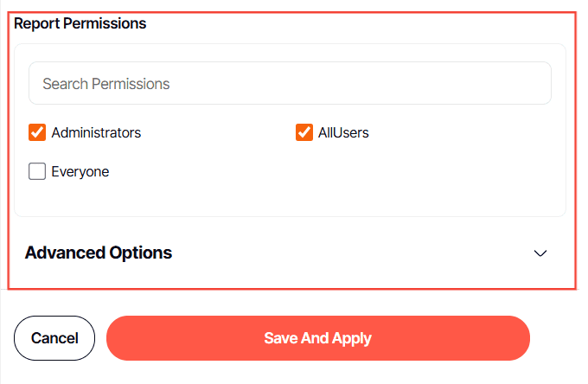Click the Search Permissions input field
The height and width of the screenshot is (384, 588).
(290, 84)
